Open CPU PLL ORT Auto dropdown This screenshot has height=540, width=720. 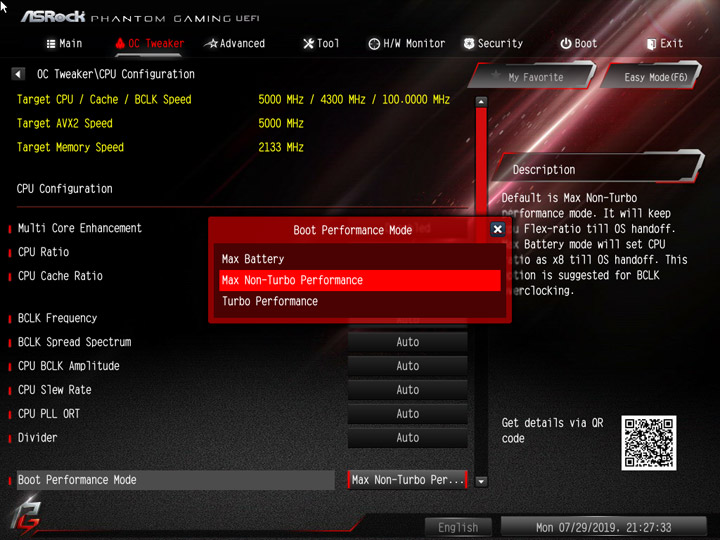(407, 414)
